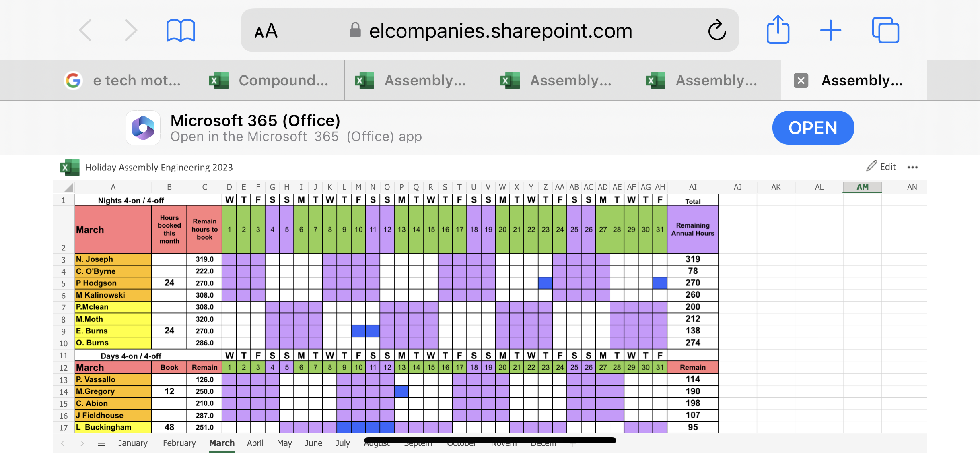Viewport: 980px width, 453px height.
Task: Click the Edit pencil button
Action: (x=881, y=167)
